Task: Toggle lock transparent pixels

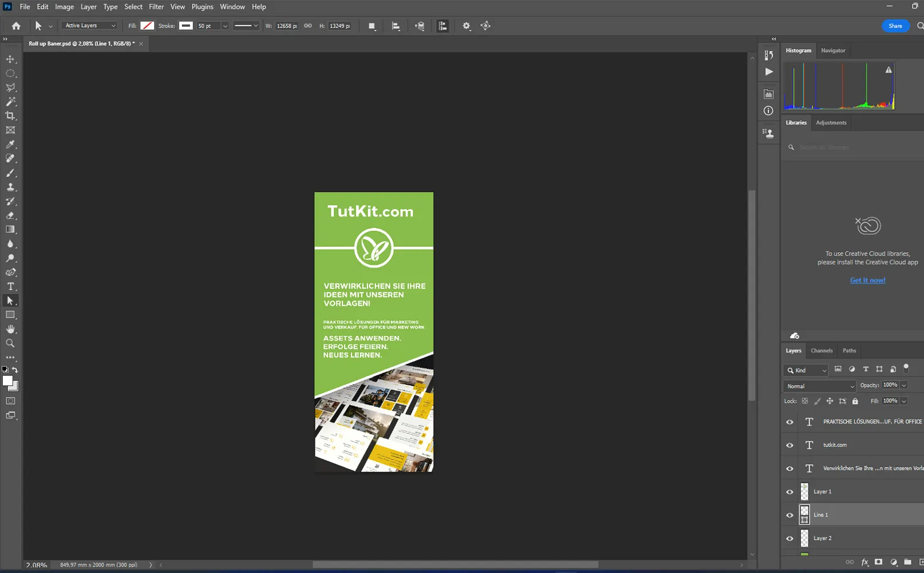Action: point(805,401)
